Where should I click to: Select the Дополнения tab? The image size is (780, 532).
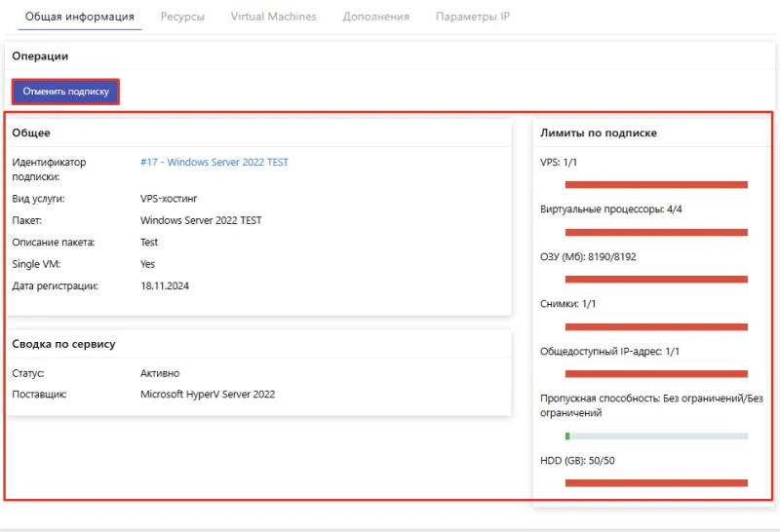click(x=375, y=17)
